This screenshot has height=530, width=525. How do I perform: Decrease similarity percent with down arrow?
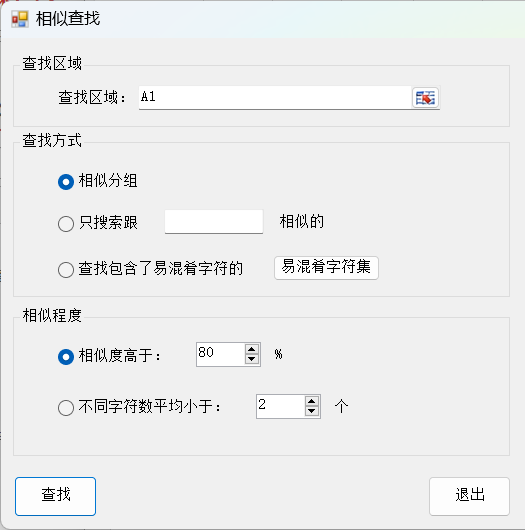[x=252, y=359]
